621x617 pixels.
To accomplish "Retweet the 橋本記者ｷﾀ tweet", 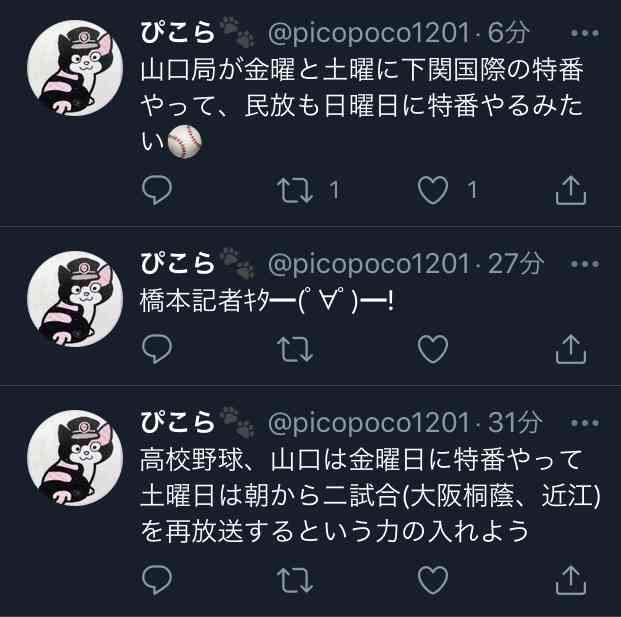I will click(295, 349).
